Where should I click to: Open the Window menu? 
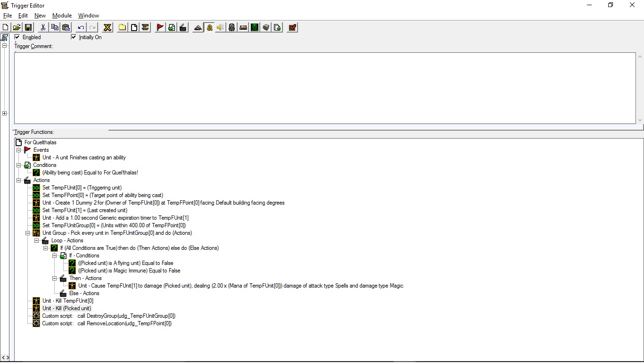(x=89, y=16)
